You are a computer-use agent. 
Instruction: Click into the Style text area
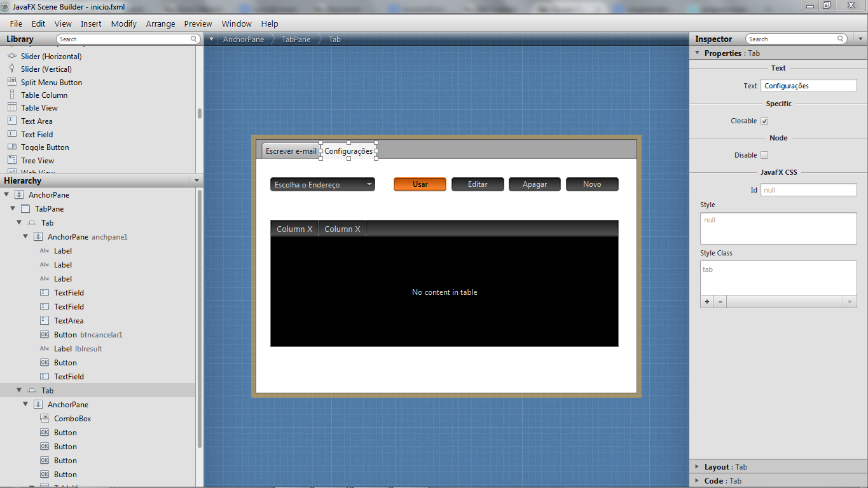[x=778, y=228]
